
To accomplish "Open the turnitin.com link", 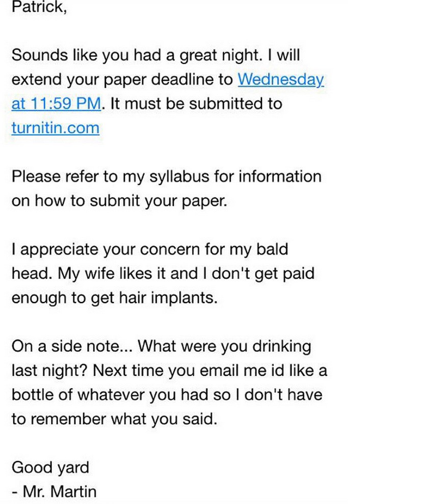I will 55,128.
